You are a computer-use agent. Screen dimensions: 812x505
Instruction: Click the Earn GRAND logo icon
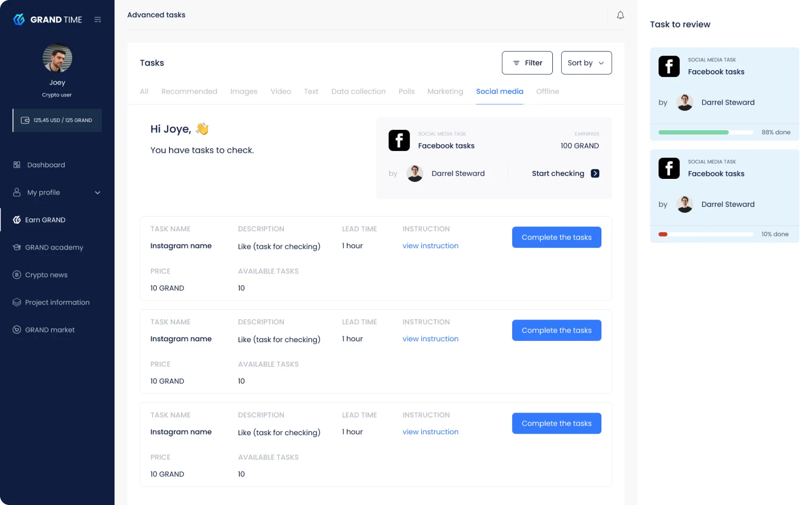(x=17, y=220)
